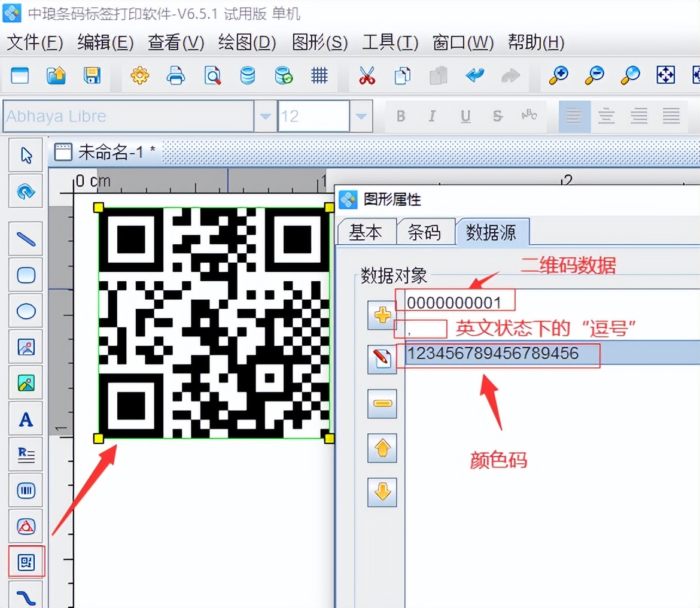Open the 文件(F) menu

pos(35,42)
